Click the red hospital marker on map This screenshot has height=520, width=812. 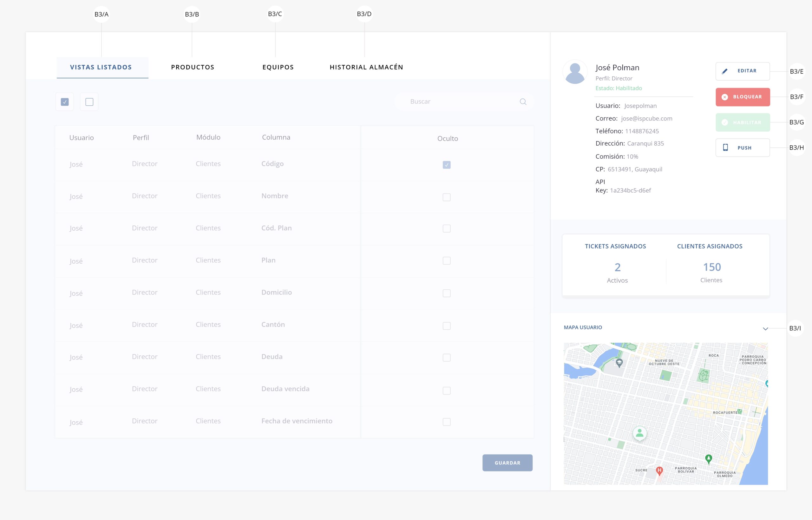[659, 471]
